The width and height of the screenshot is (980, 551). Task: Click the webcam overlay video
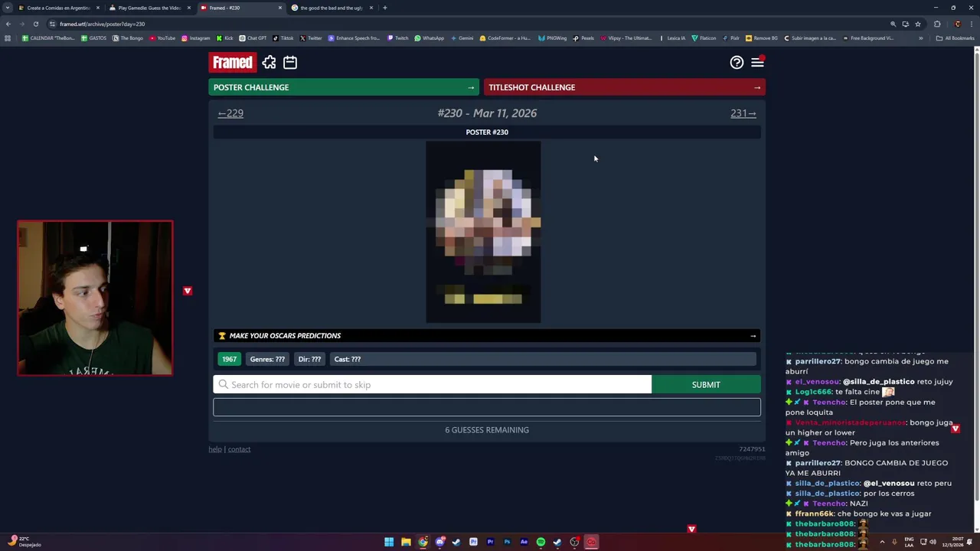click(95, 298)
